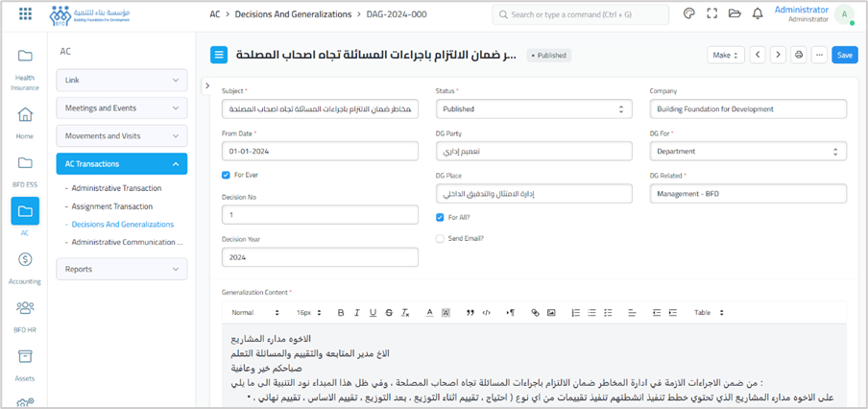Click the Save button
The width and height of the screenshot is (868, 409).
click(844, 56)
